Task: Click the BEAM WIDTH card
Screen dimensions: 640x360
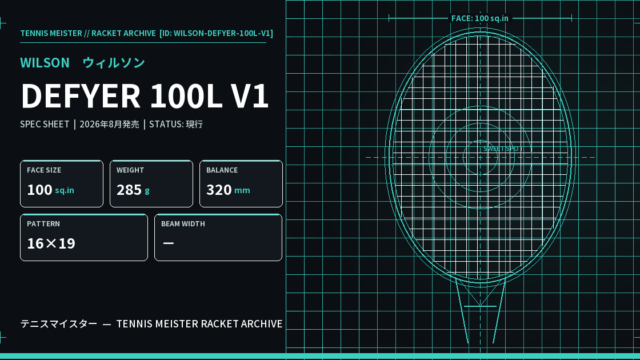Action: click(x=218, y=238)
